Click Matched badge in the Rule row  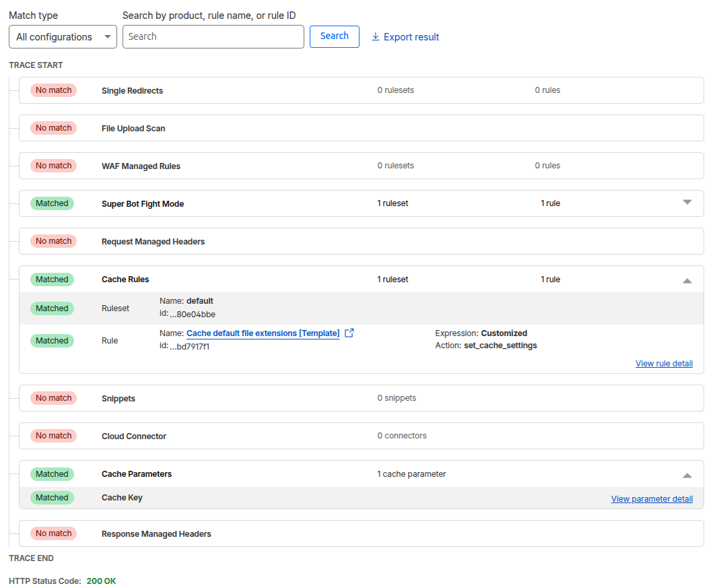(52, 340)
